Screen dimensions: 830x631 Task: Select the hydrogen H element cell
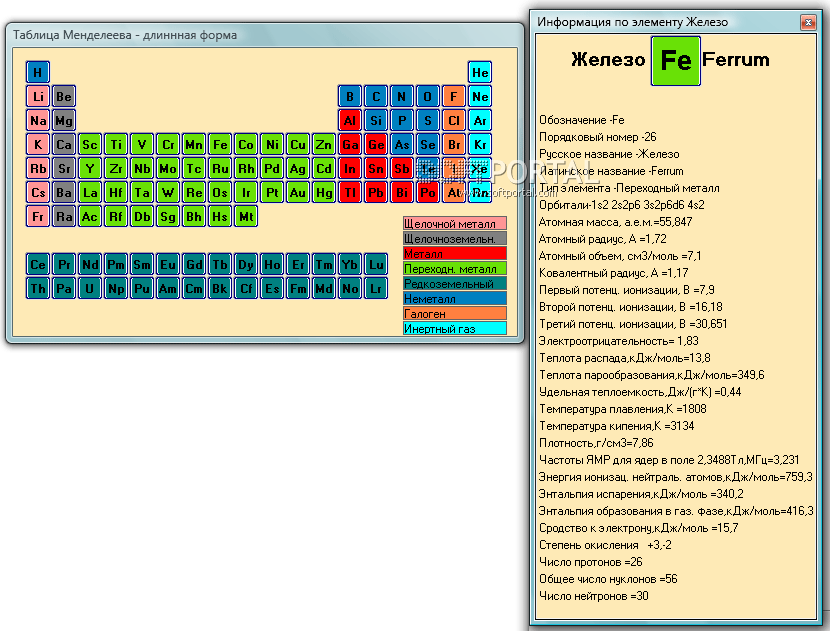[x=38, y=72]
